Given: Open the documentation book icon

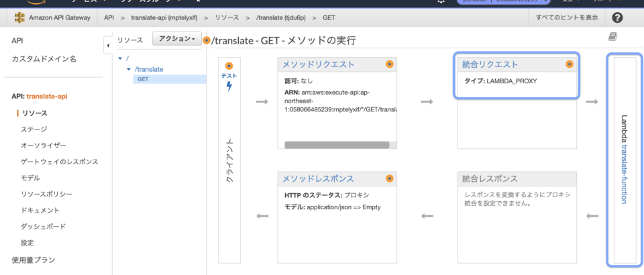Looking at the screenshot, I should pos(612,37).
